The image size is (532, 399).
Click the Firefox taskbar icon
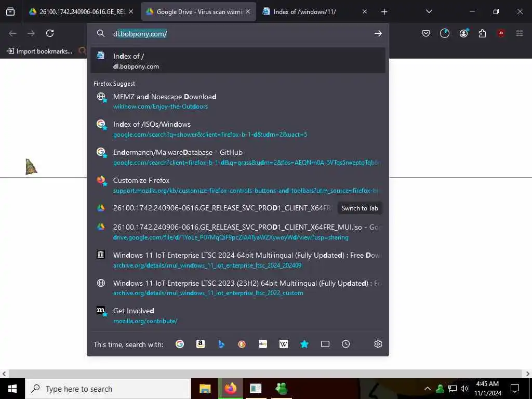click(231, 389)
